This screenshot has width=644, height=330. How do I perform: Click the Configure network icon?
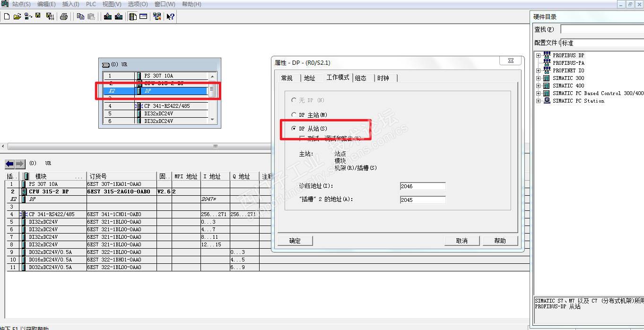click(157, 17)
